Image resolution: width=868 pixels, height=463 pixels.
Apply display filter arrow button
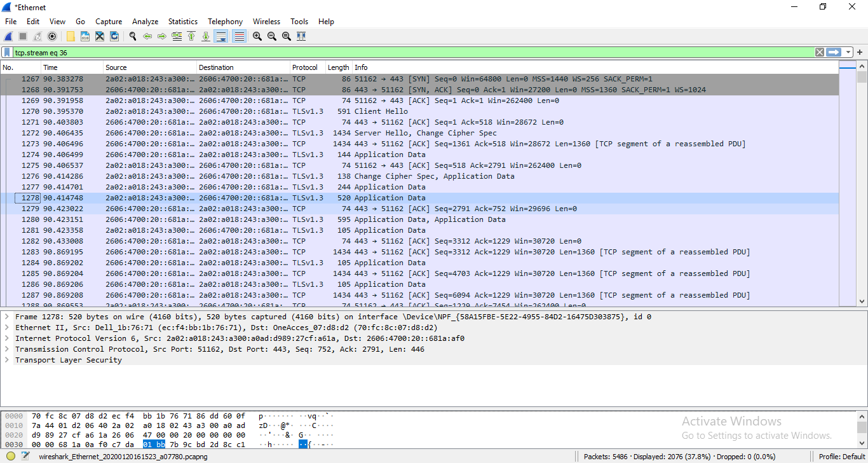click(834, 52)
